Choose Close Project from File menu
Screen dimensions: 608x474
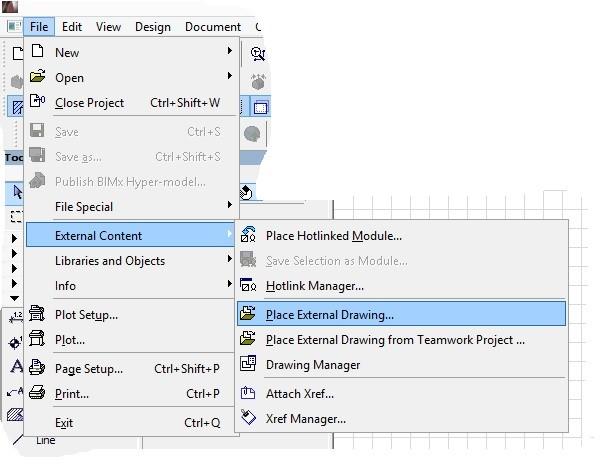[90, 102]
